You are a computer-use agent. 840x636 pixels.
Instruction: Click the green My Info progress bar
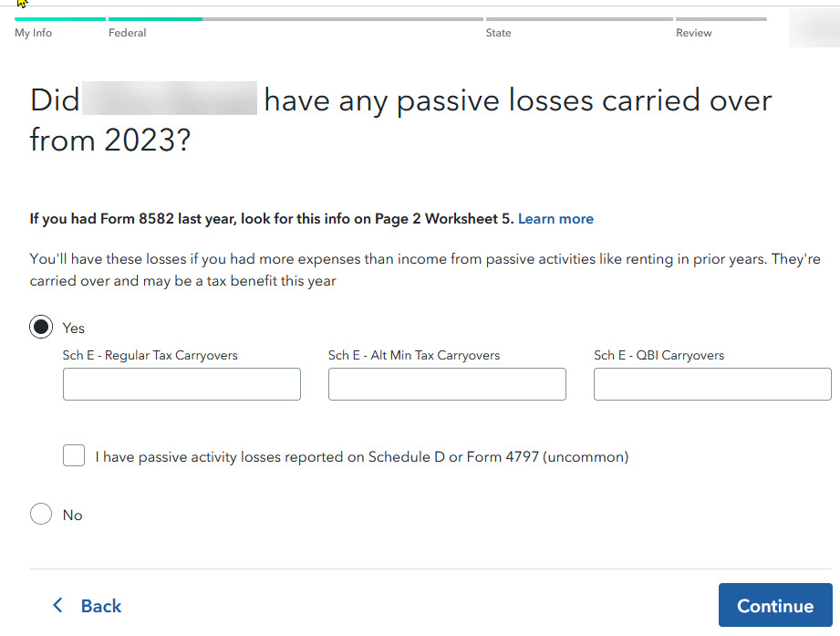pos(60,18)
